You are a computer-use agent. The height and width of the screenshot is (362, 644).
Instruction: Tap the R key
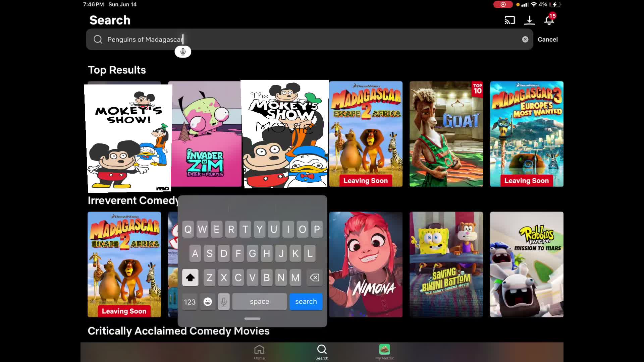point(231,229)
